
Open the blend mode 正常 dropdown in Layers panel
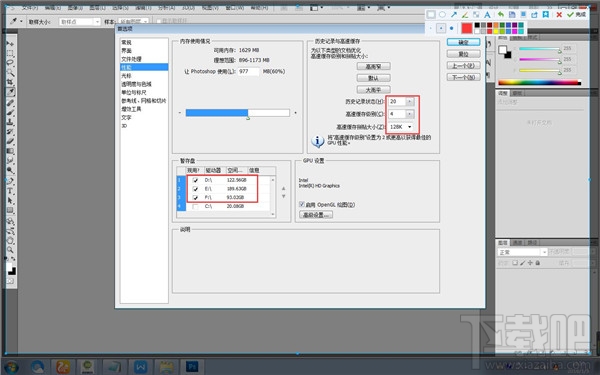pos(522,252)
